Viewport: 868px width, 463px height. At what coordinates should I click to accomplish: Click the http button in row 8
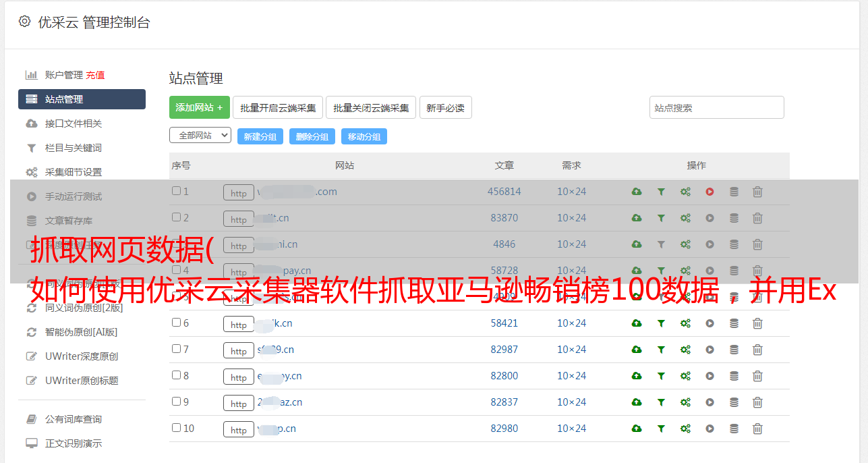click(239, 377)
